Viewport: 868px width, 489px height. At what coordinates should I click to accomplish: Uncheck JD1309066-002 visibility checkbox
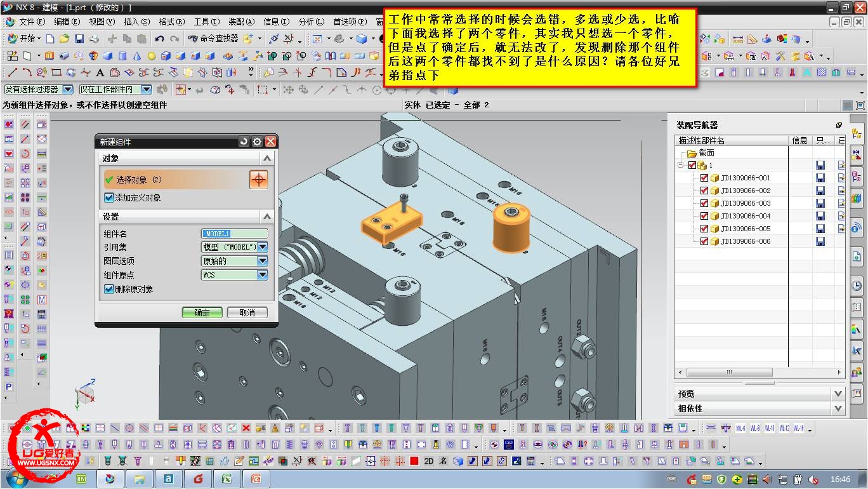tap(704, 191)
